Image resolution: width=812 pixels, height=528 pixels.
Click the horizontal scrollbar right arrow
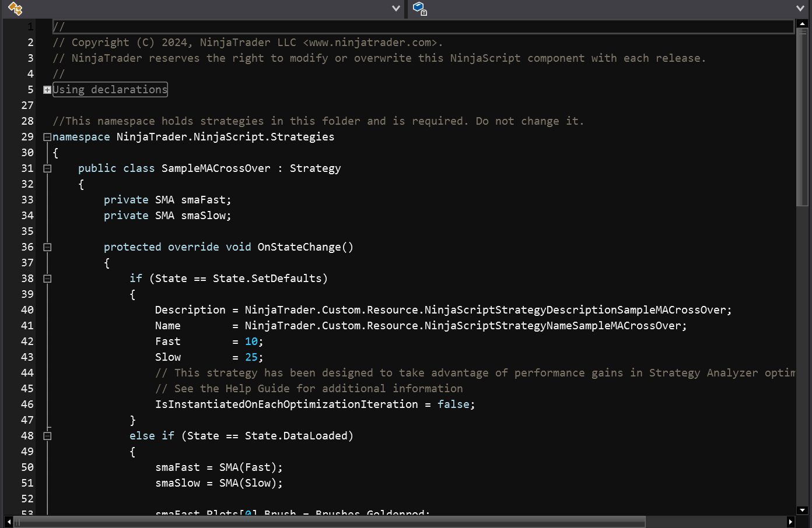point(790,522)
